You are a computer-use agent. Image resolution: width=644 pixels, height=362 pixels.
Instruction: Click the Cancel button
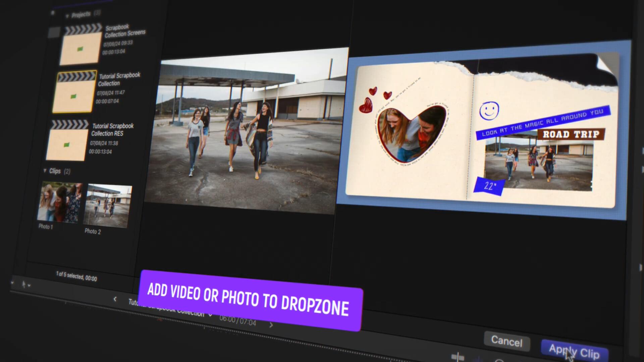(x=506, y=341)
